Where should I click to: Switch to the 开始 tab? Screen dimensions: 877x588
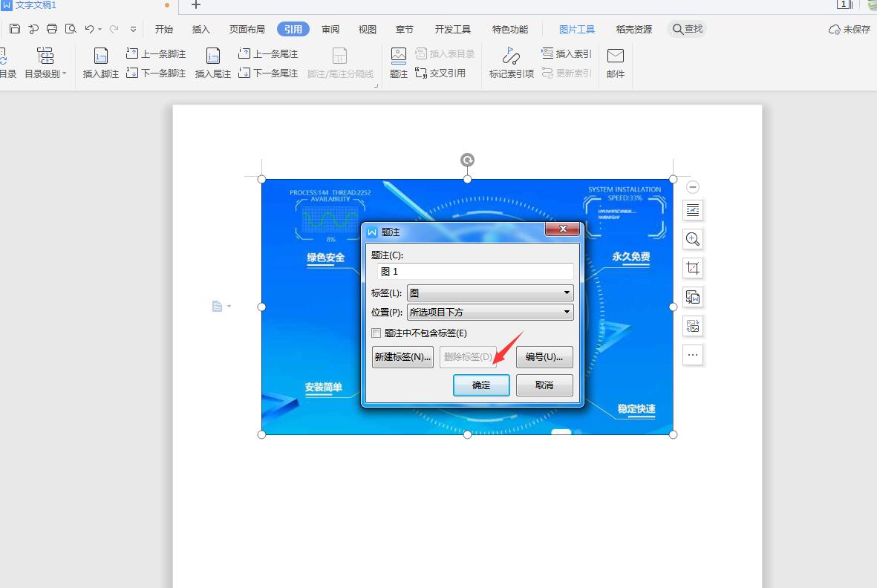[x=164, y=29]
